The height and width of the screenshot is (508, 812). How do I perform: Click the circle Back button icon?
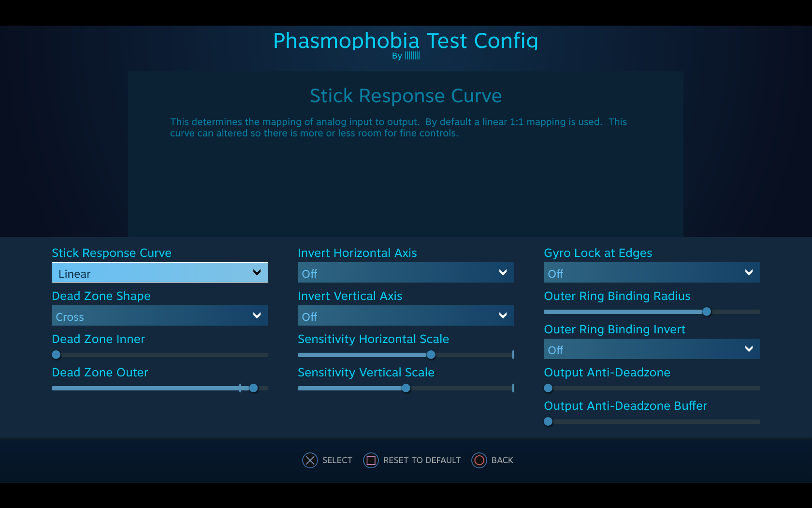click(x=479, y=460)
